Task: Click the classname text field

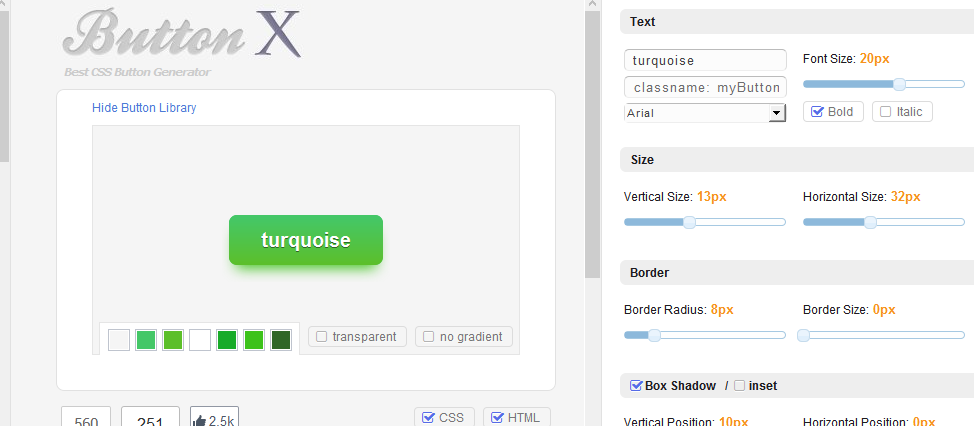Action: [705, 88]
